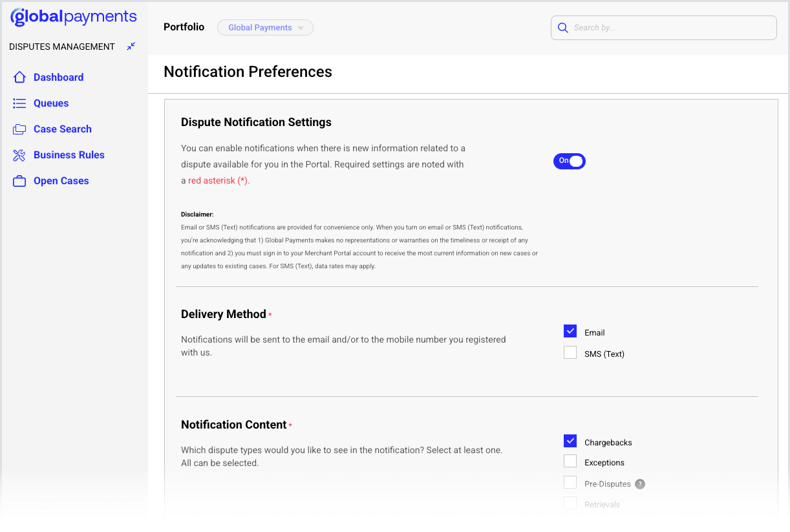Uncheck the Email delivery checkbox
Viewport: 790px width, 532px height.
pos(570,332)
